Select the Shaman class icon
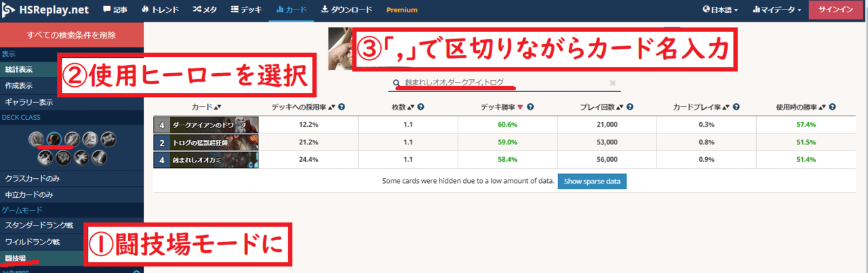This screenshot has width=868, height=273. point(63,157)
